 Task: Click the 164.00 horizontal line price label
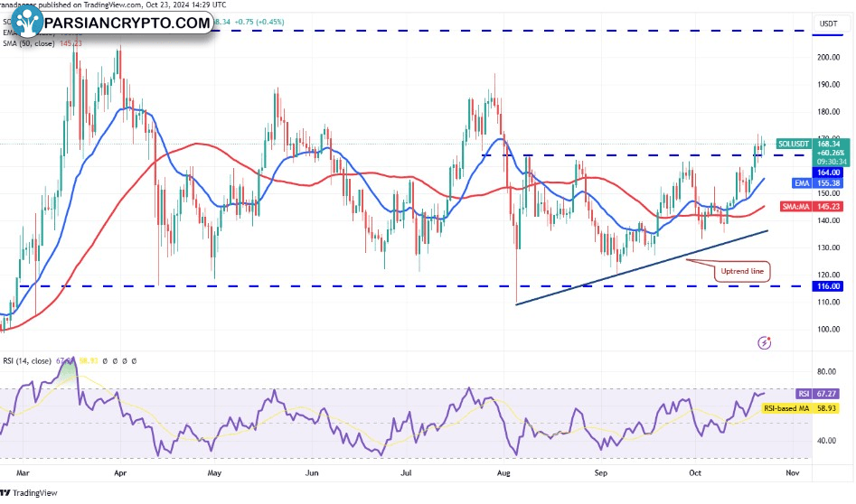[x=828, y=173]
